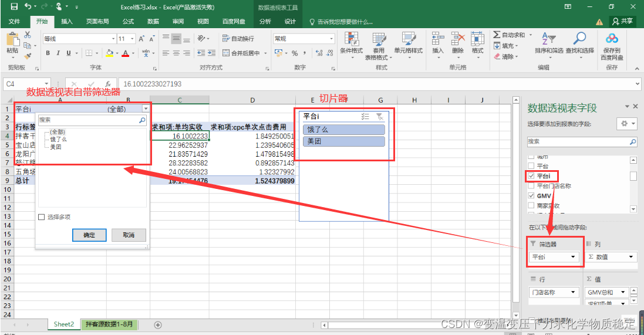Click the pivot filter popup search box
Screen dimensions: 644x335
92,120
